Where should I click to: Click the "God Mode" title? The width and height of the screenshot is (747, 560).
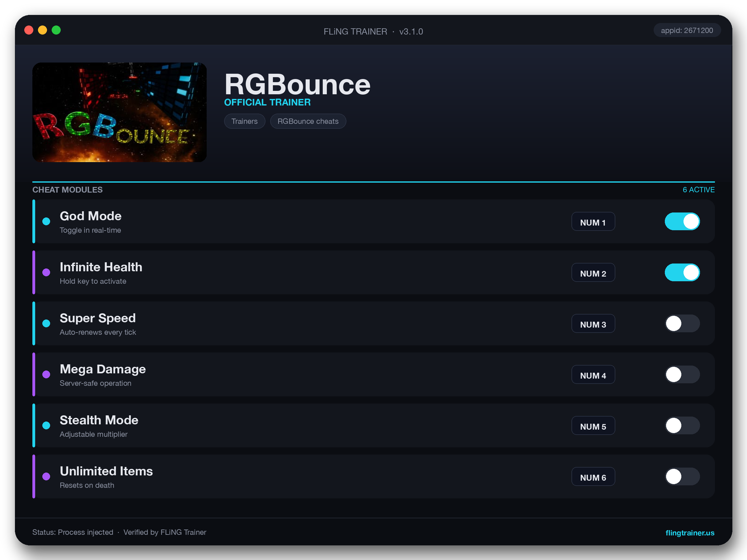[91, 216]
